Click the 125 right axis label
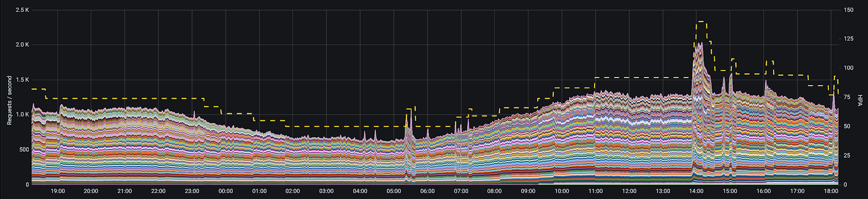Viewport: 868px width, 199px height. pos(848,39)
